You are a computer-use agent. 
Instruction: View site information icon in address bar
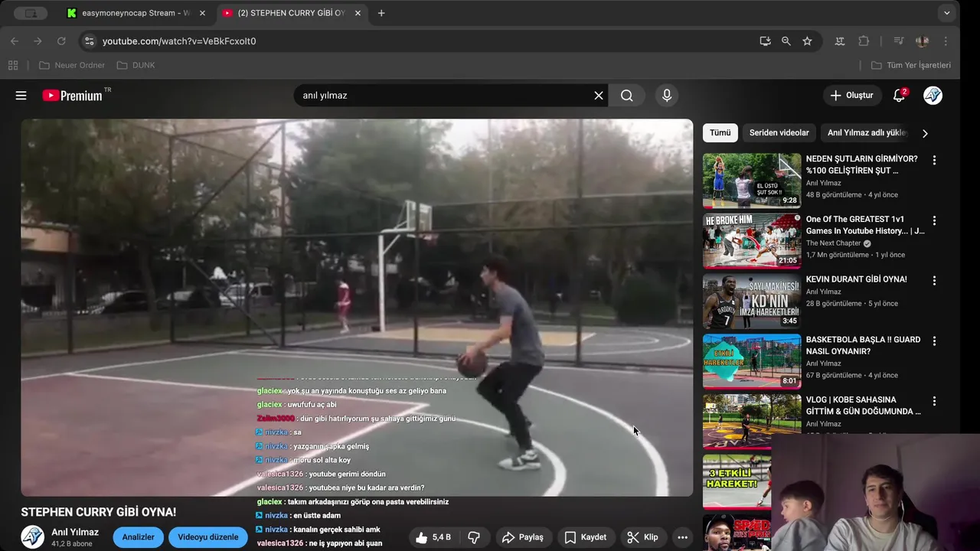[89, 41]
